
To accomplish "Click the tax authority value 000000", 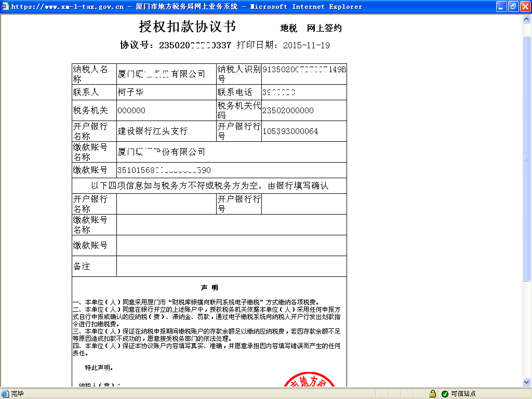I will (131, 110).
